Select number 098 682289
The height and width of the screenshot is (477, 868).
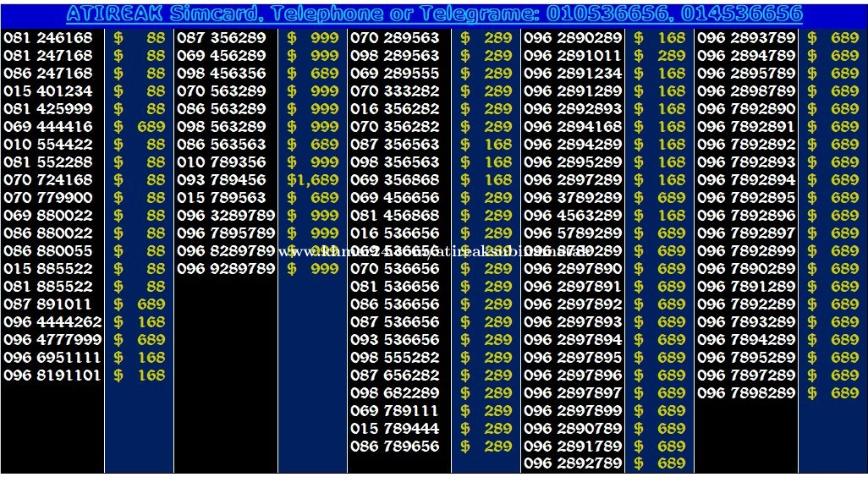[x=395, y=393]
